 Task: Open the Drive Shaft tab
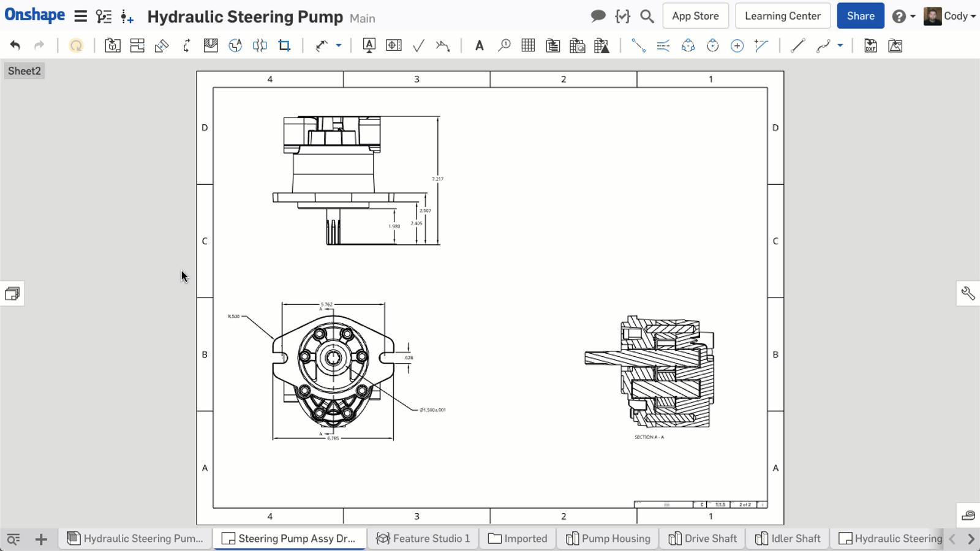(703, 539)
